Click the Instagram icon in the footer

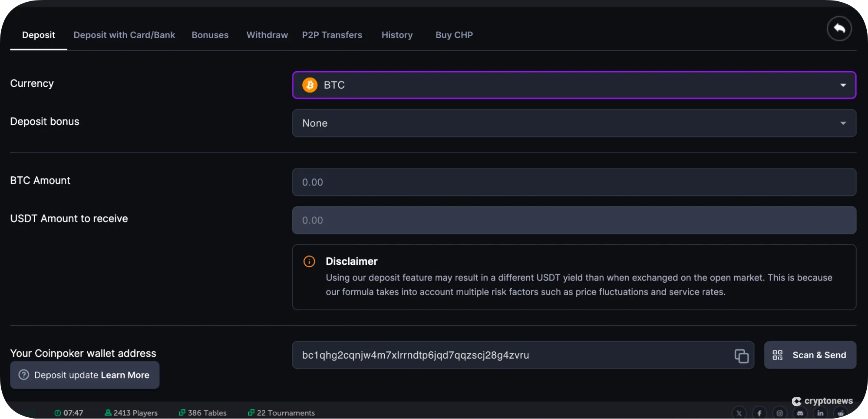[x=780, y=412]
